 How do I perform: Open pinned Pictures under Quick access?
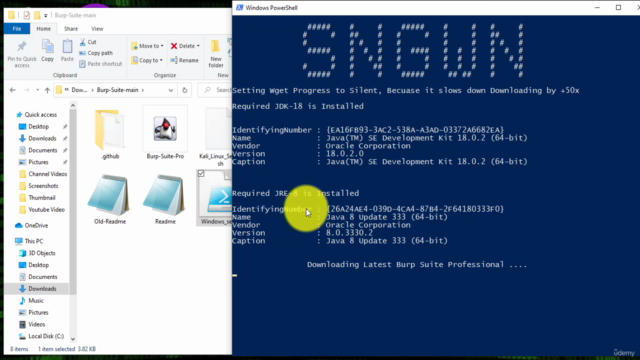point(38,162)
